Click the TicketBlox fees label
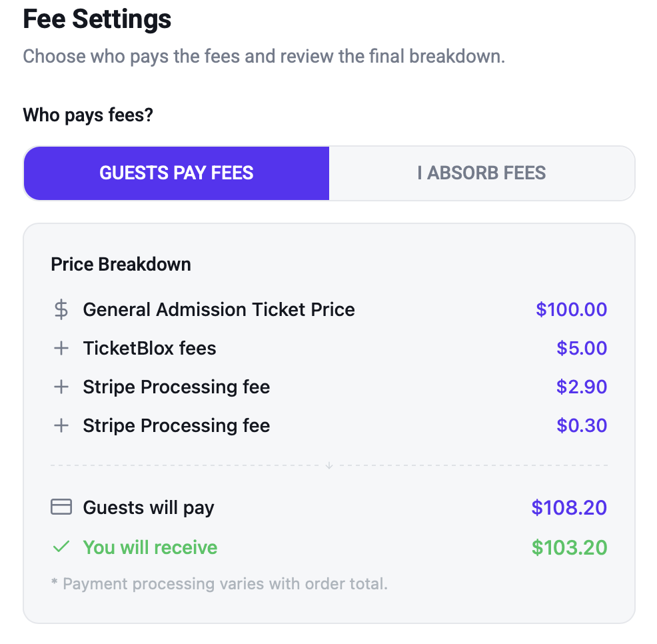This screenshot has height=644, width=657. click(x=149, y=348)
